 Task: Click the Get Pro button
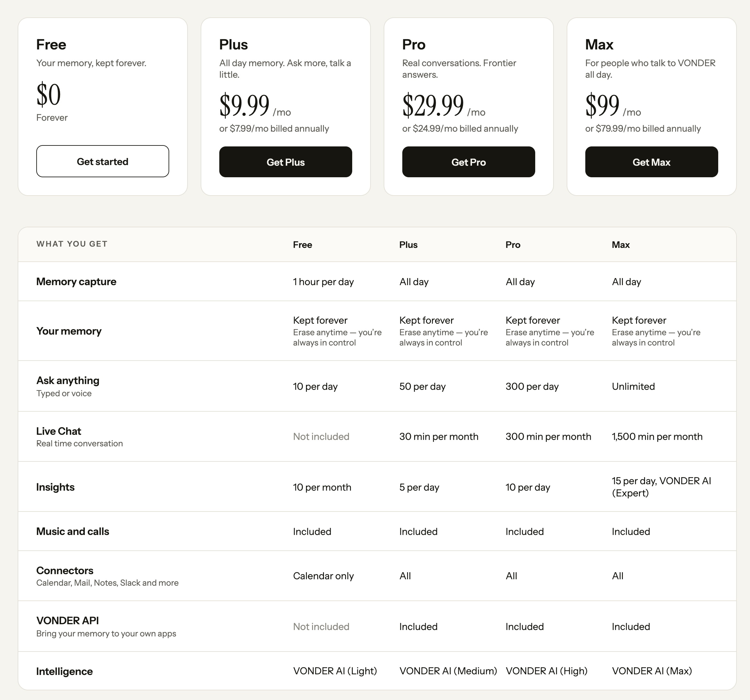[468, 162]
